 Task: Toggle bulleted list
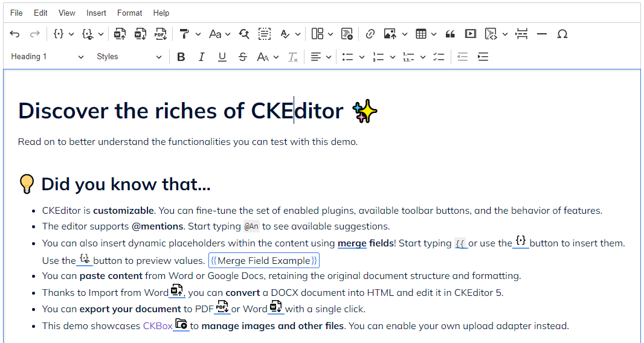click(x=348, y=57)
